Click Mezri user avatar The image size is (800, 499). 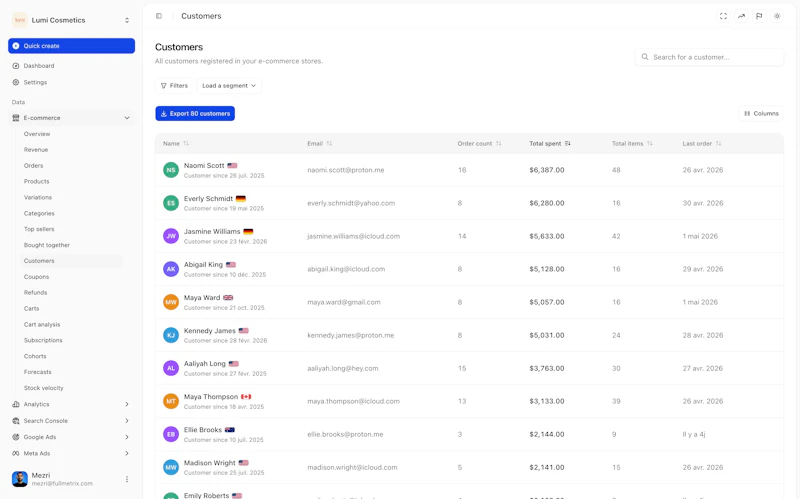20,479
